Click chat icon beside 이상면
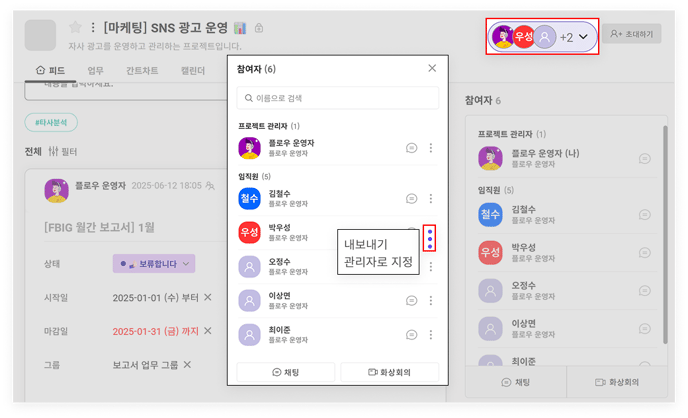The width and height of the screenshot is (688, 418). 411,301
